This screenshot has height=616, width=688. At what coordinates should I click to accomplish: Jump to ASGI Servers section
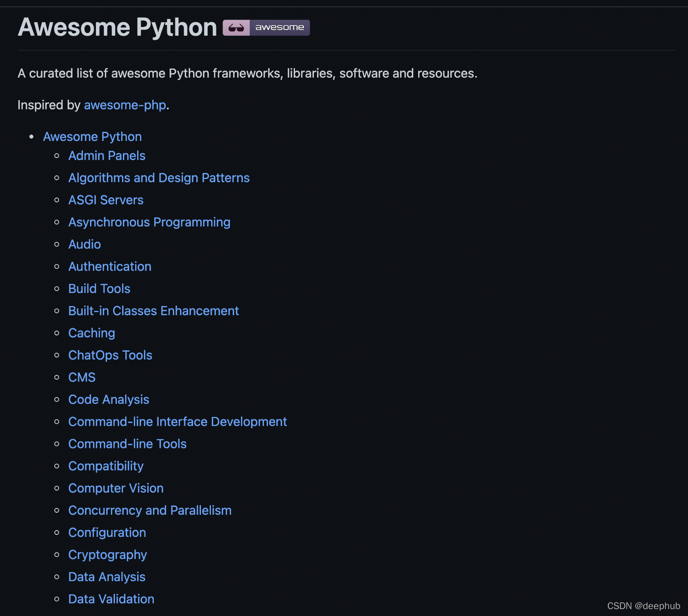point(106,200)
